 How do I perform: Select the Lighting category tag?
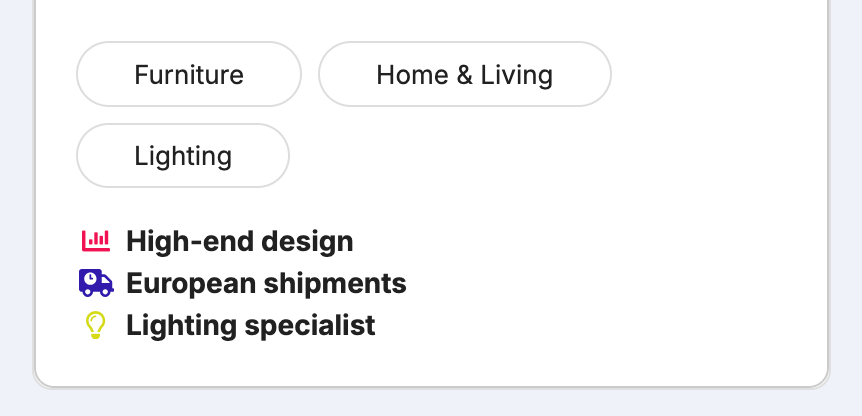[183, 156]
